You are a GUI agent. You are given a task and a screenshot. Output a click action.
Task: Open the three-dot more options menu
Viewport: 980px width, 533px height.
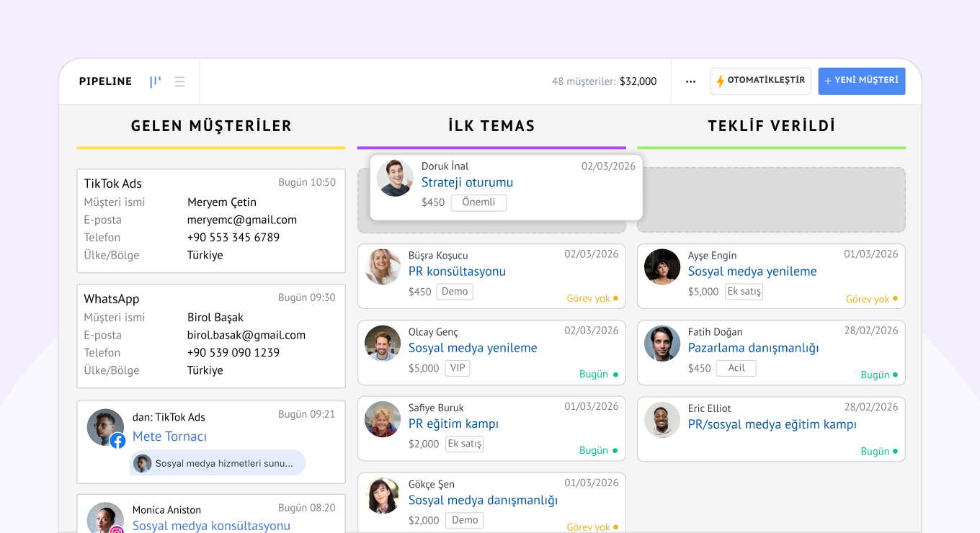click(690, 81)
